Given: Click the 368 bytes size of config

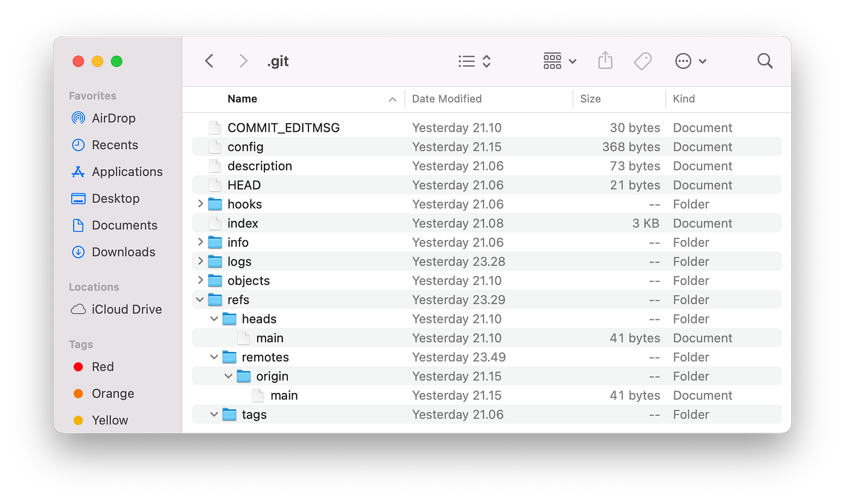Looking at the screenshot, I should pyautogui.click(x=631, y=147).
